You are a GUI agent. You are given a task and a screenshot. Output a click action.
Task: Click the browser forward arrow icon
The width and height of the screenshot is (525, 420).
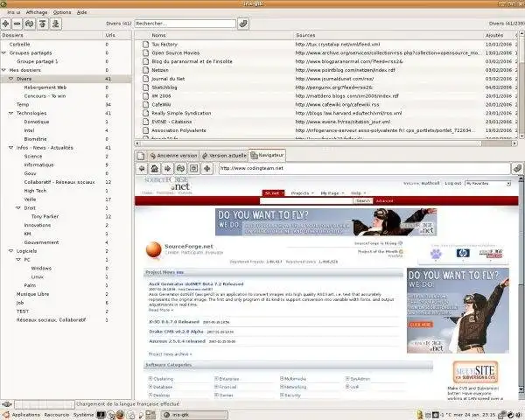click(167, 169)
